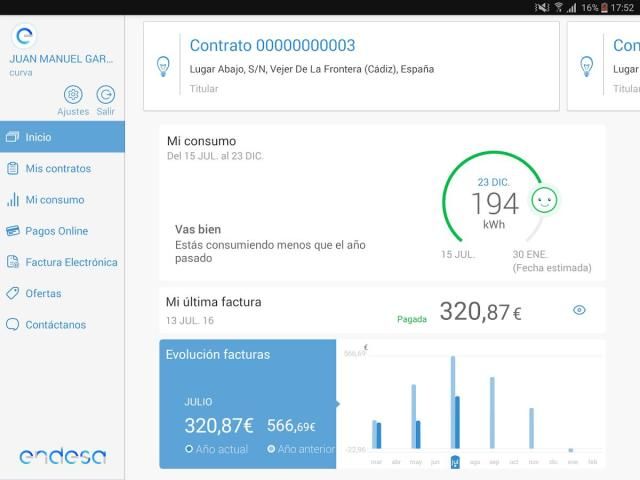Tap the Pagos Online card icon
640x480 pixels.
coord(13,231)
